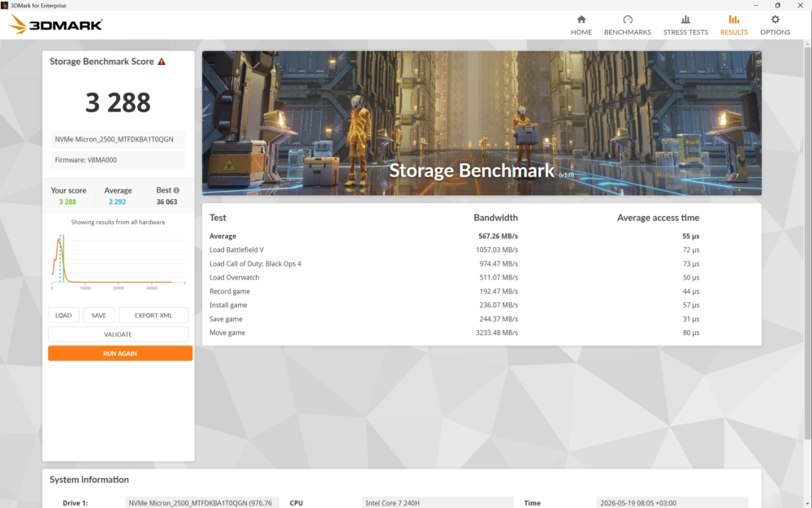The height and width of the screenshot is (508, 812).
Task: Click the Bandwidth column header
Action: click(x=495, y=218)
